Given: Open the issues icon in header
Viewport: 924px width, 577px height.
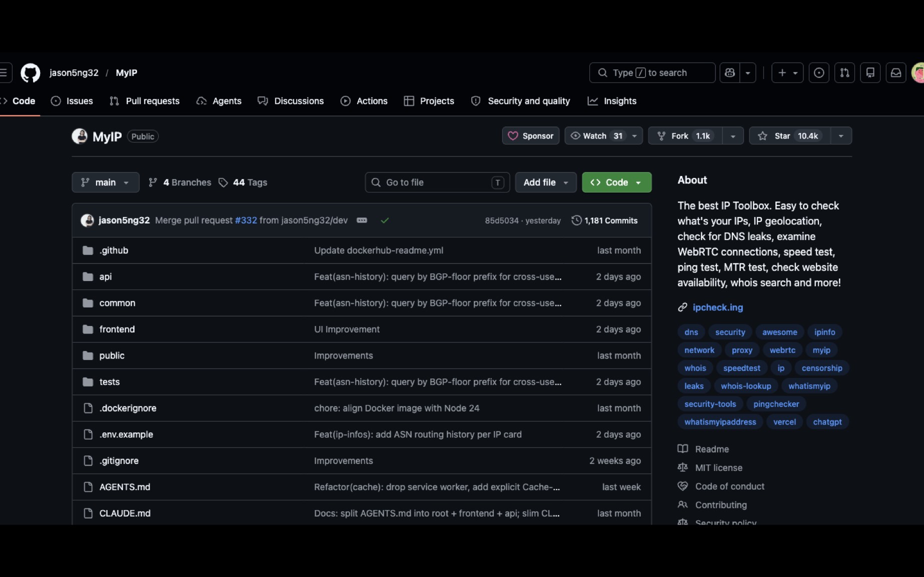Looking at the screenshot, I should pyautogui.click(x=819, y=73).
